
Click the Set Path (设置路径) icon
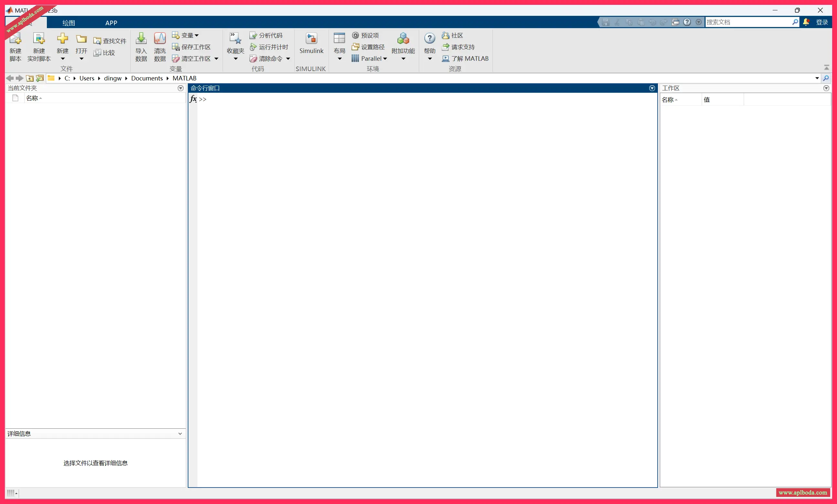point(355,47)
